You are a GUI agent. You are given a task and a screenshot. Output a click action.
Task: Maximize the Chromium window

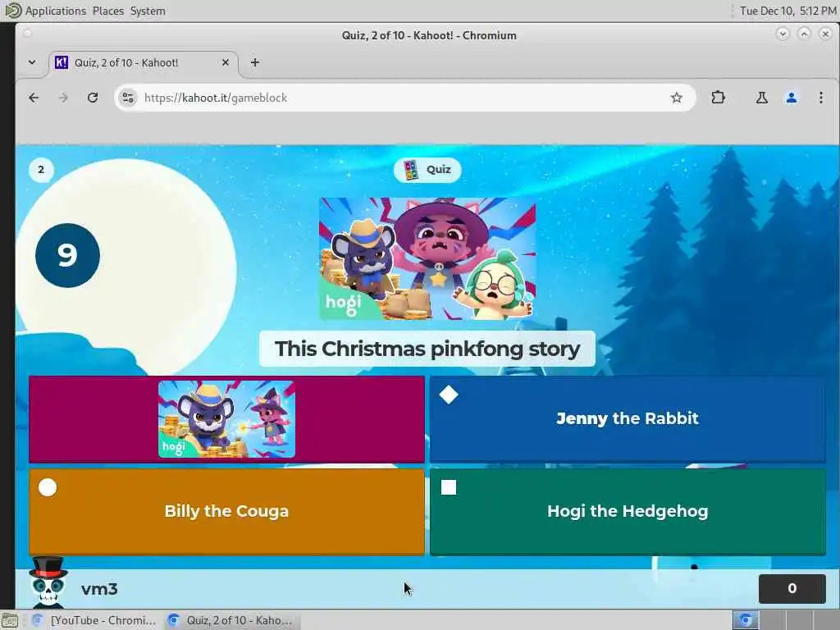[x=804, y=34]
